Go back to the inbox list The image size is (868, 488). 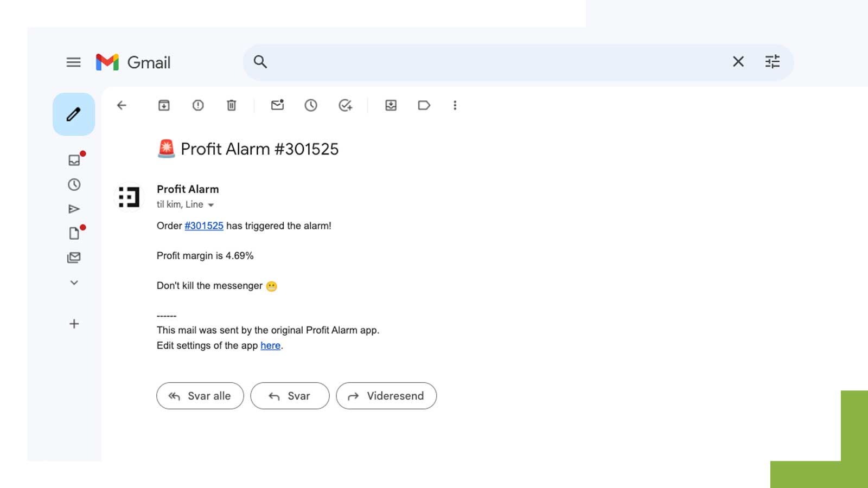click(122, 105)
